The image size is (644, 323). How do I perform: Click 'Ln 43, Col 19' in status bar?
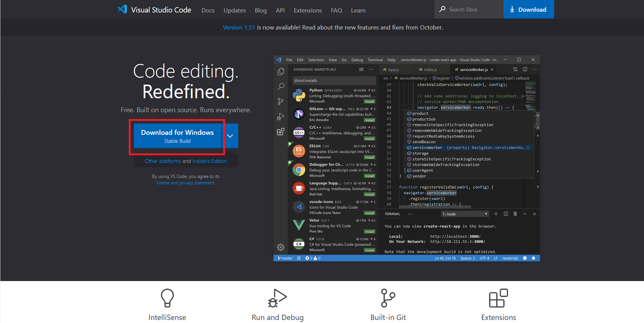[445, 258]
